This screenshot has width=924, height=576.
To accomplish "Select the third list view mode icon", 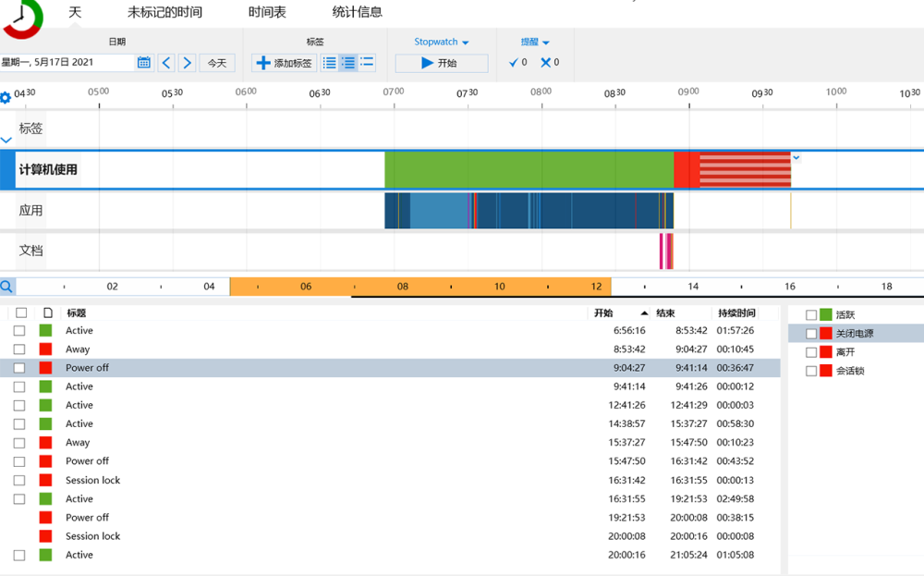I will (367, 62).
